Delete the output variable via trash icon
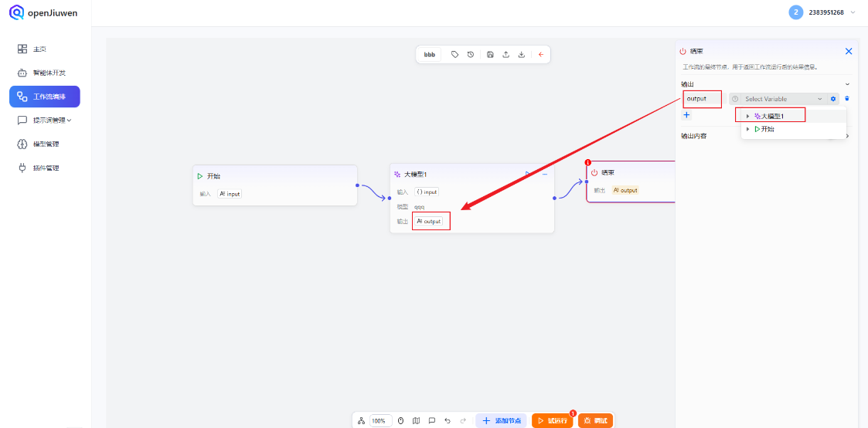Viewport: 868px width, 428px height. coord(847,98)
